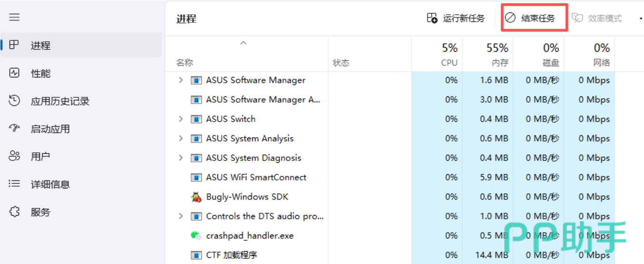
Task: Click 效率模式 button text
Action: point(605,19)
